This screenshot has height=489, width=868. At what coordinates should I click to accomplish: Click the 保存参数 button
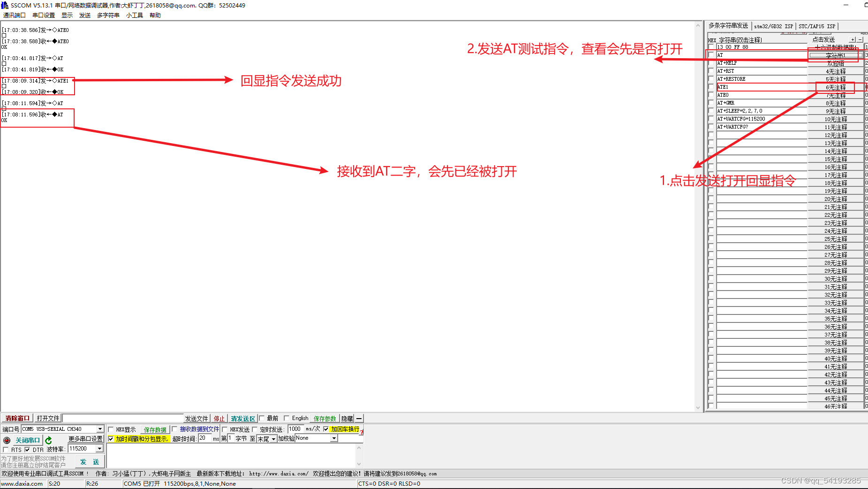[x=325, y=418]
